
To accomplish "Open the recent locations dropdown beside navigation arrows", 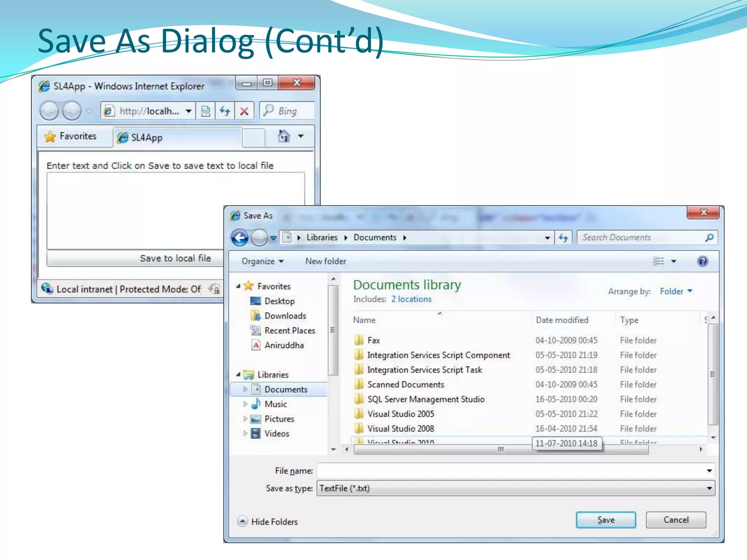I will point(273,238).
